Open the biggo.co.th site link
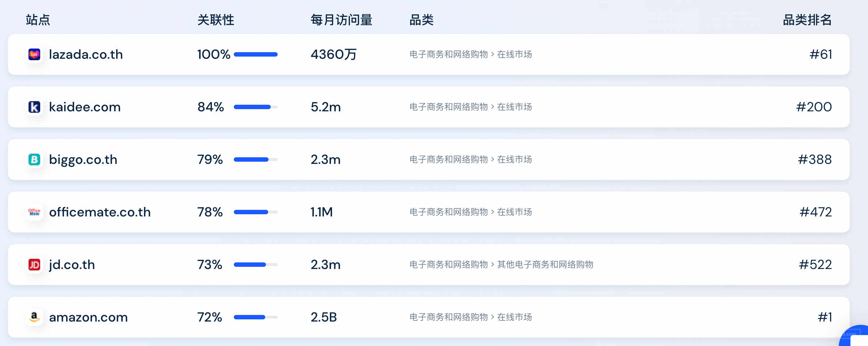Image resolution: width=868 pixels, height=346 pixels. pyautogui.click(x=83, y=159)
